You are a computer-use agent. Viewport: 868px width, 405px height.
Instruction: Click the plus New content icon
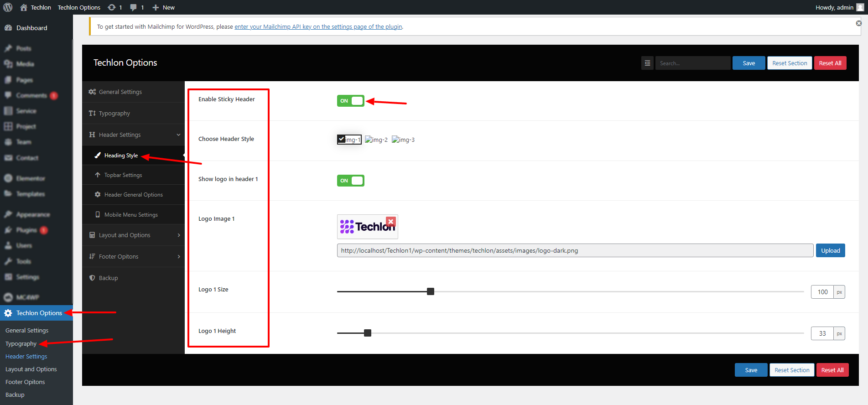[x=156, y=7]
